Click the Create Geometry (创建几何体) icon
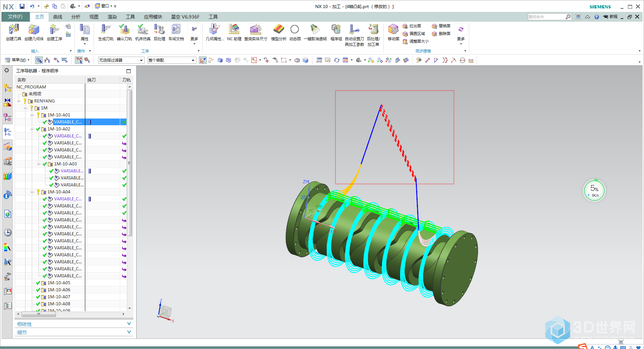Image resolution: width=644 pixels, height=349 pixels. coord(34,32)
